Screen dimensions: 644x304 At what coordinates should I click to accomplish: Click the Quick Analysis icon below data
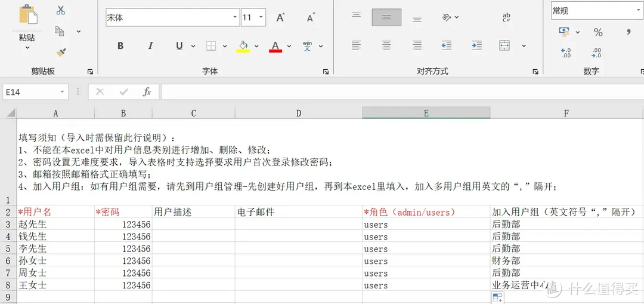point(497,298)
